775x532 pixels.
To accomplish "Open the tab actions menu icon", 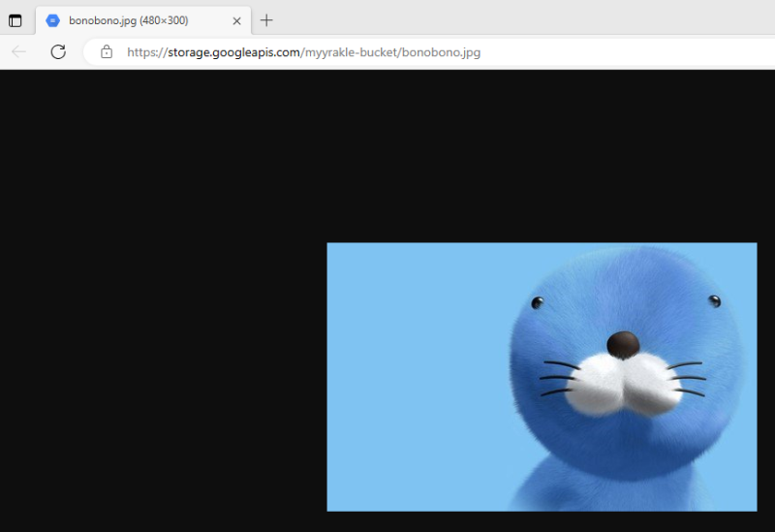I will pos(15,20).
